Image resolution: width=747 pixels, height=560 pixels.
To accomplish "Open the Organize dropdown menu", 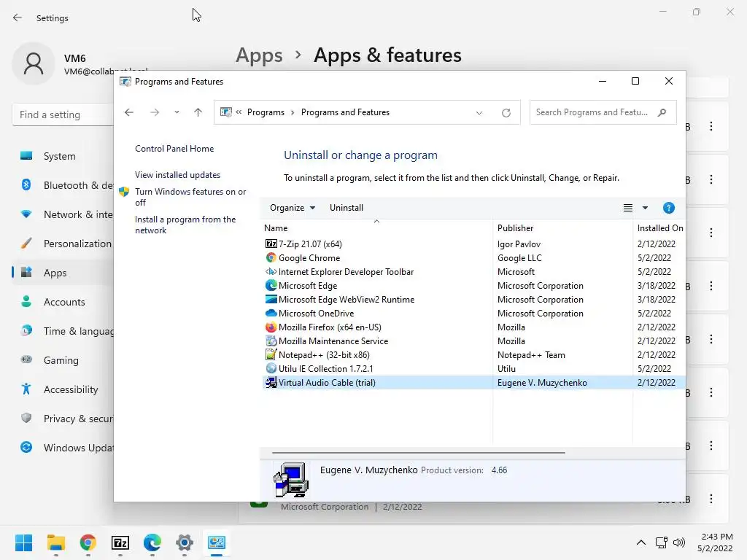I will [292, 208].
